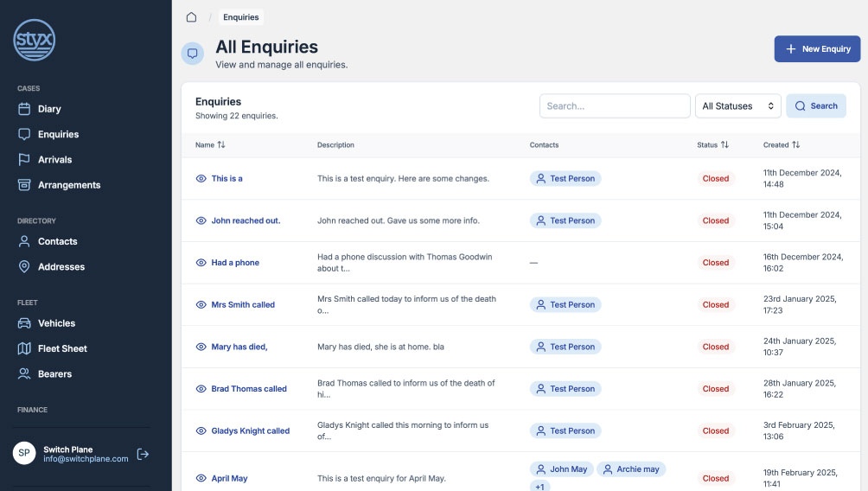The height and width of the screenshot is (491, 868).
Task: Go to Contacts in the sidebar
Action: click(x=57, y=241)
